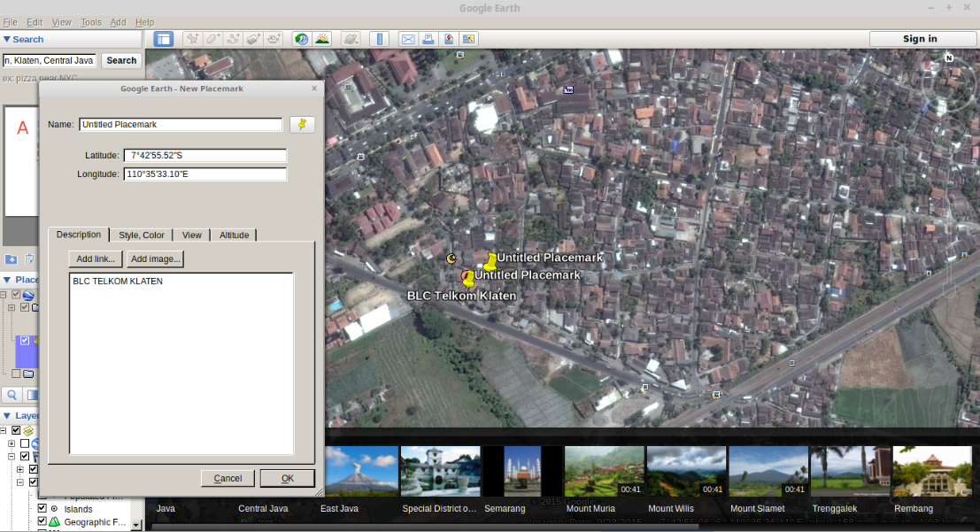Toggle the sunlight across landscape icon
Screen dimensions: 980x532
(322, 39)
